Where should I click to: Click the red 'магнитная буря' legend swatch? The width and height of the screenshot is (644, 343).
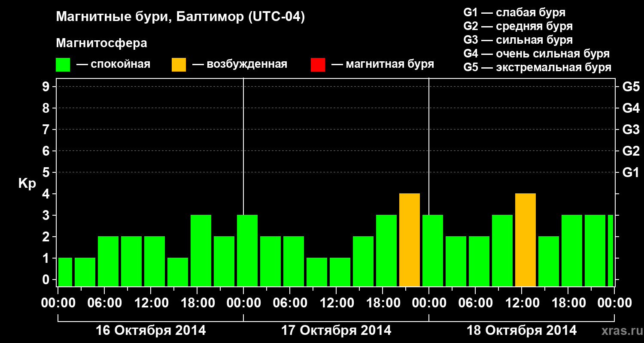tap(318, 65)
